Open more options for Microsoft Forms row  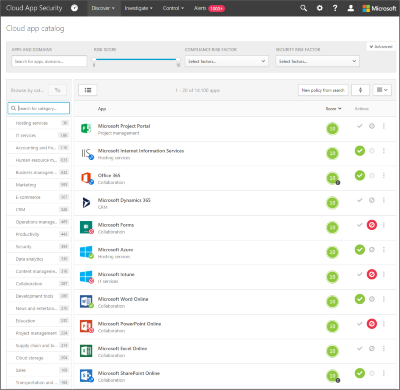point(384,225)
